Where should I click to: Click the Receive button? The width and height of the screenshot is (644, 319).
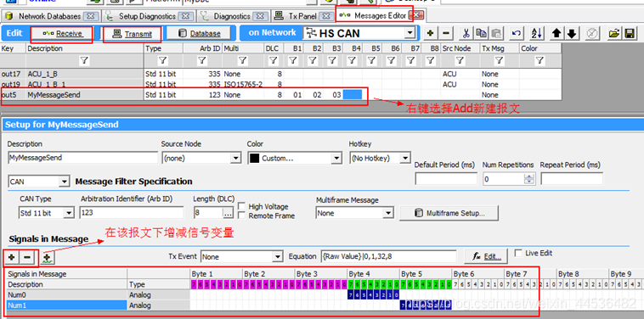coord(62,34)
